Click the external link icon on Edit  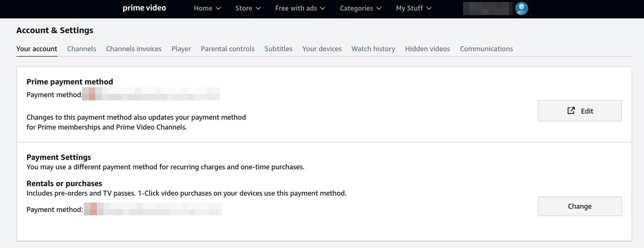(571, 111)
